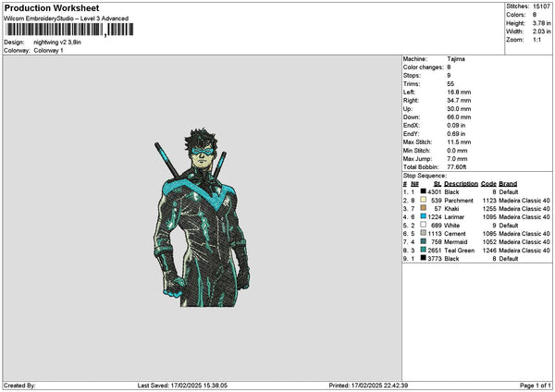Select the EndX value '0.09 in'
Screen dimensions: 555x392
(456, 126)
